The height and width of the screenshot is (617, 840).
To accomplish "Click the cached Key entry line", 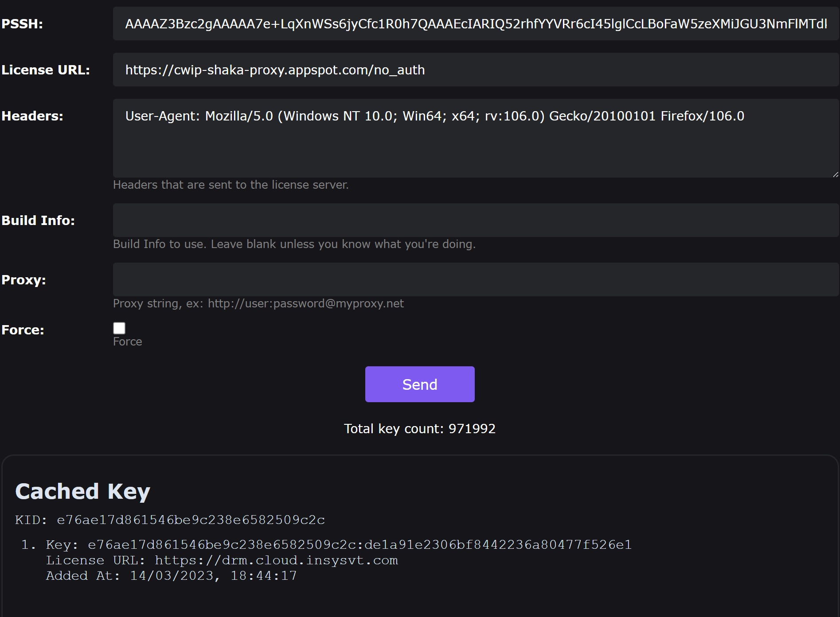I will click(339, 545).
